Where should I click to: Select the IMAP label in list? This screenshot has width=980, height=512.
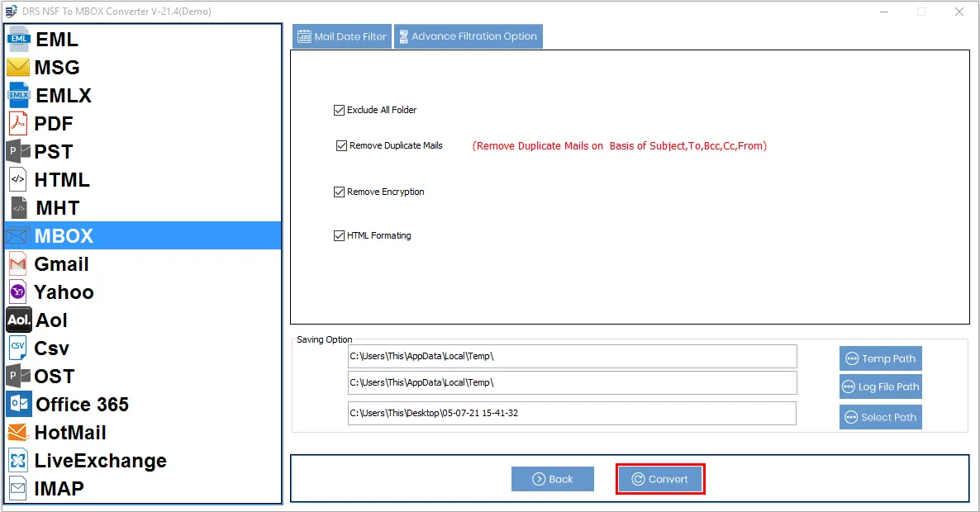59,489
